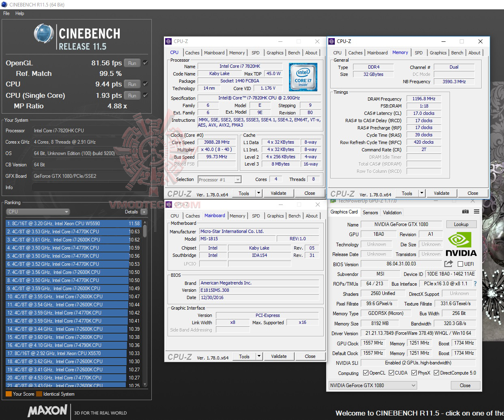Viewport: 504px width, 420px height.
Task: Click Validate in CPU-Z Memory window
Action: pos(442,193)
